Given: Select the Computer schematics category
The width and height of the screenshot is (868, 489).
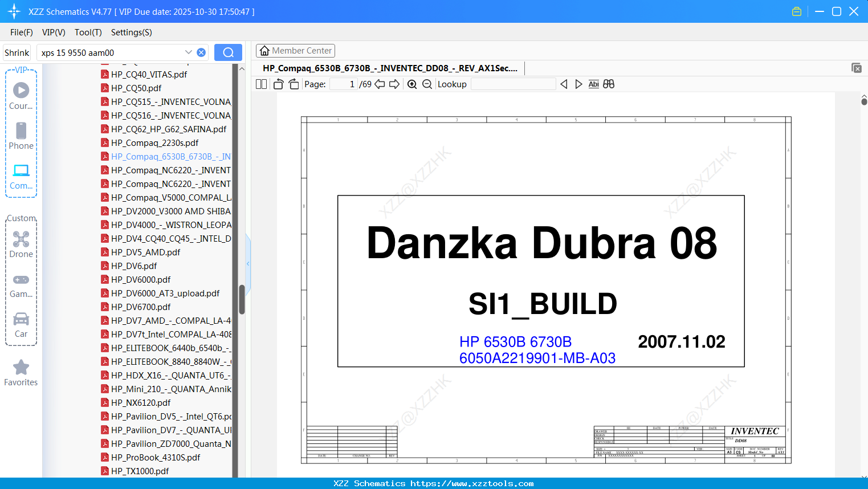Looking at the screenshot, I should coord(21,177).
